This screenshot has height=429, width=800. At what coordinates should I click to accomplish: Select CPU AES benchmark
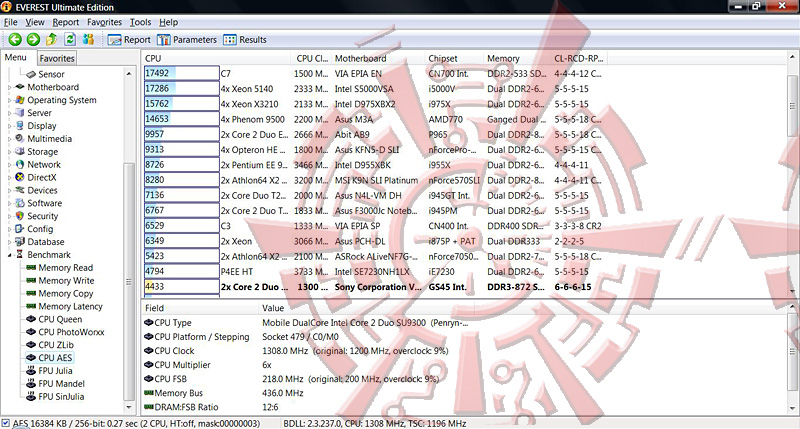pos(55,358)
